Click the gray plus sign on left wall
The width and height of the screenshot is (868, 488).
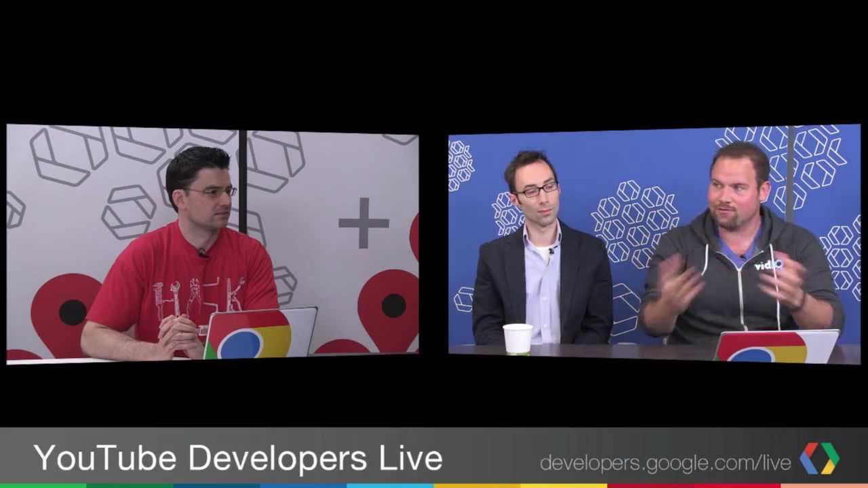[x=364, y=223]
